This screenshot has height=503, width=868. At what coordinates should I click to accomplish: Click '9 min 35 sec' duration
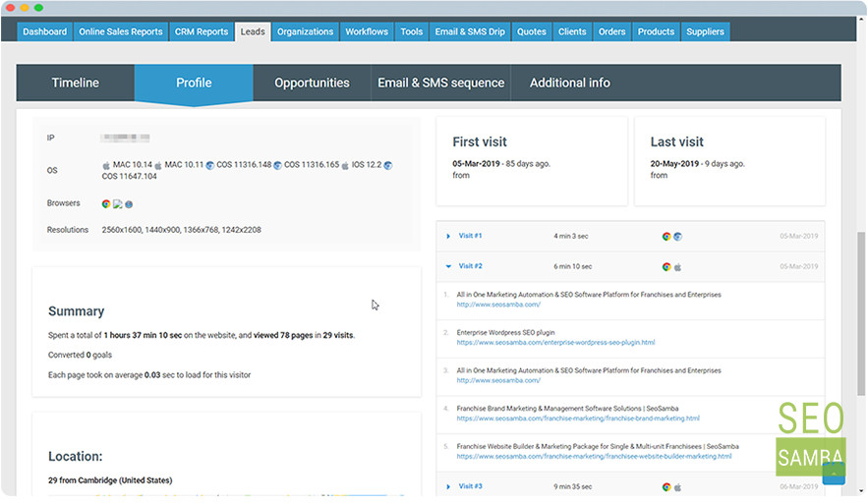click(572, 487)
